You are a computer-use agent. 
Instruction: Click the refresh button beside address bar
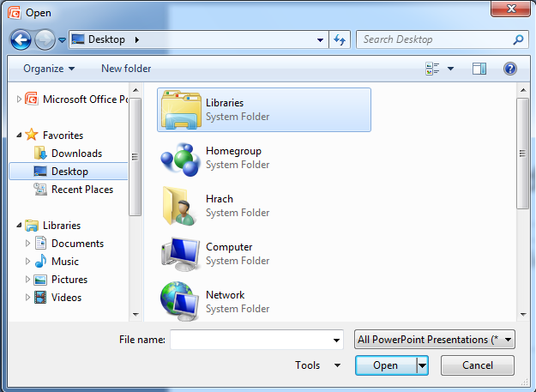340,39
